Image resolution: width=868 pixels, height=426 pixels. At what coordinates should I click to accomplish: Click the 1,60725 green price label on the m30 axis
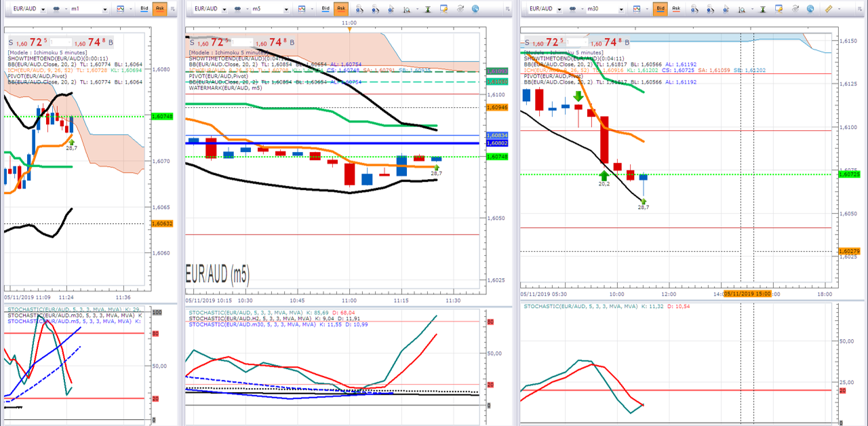(x=850, y=174)
